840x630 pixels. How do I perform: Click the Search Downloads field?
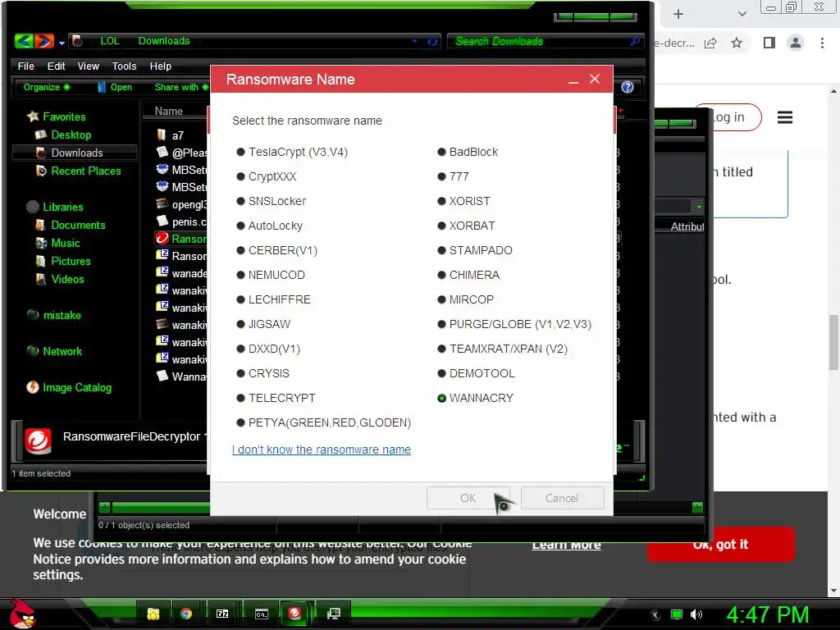(544, 41)
